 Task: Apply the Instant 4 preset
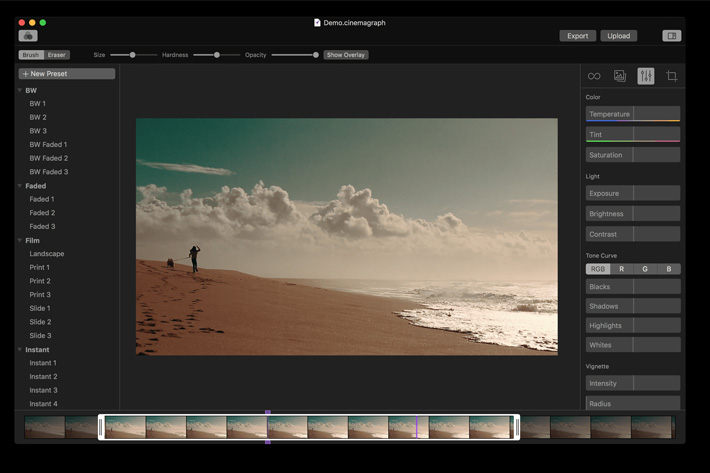coord(43,404)
